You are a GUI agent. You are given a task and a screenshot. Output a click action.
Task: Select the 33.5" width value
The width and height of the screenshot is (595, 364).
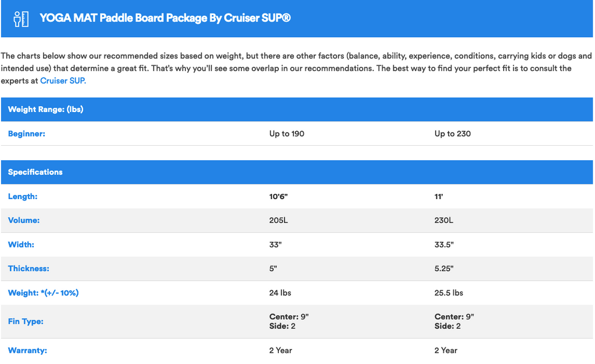tap(444, 244)
